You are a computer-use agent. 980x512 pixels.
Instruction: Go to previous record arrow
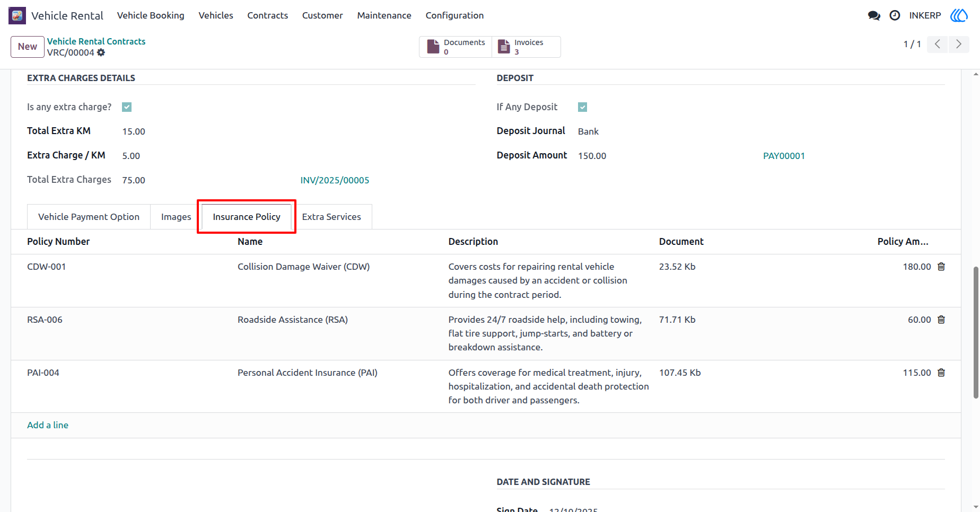pyautogui.click(x=938, y=44)
